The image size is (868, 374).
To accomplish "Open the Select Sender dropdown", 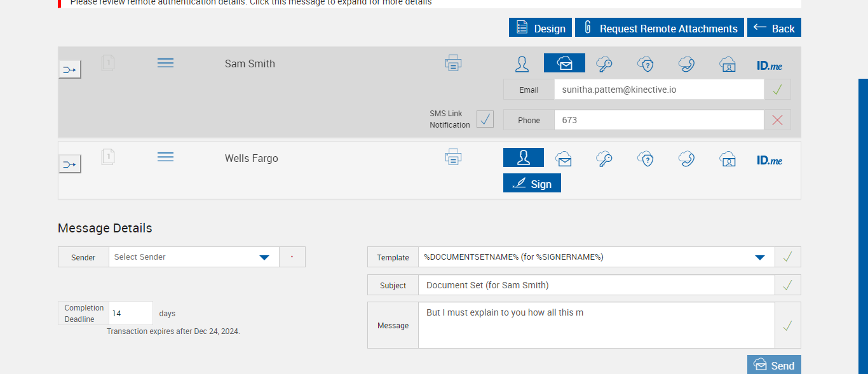I will tap(194, 257).
